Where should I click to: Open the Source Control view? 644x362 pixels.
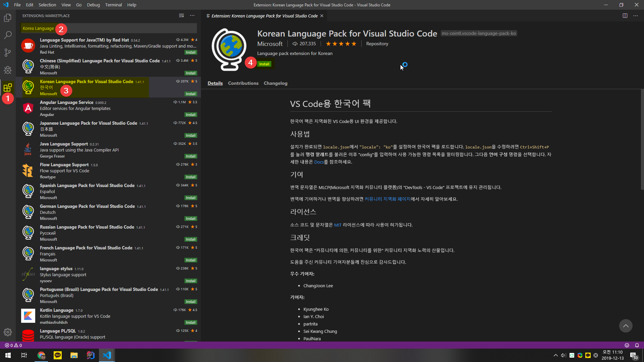8,53
